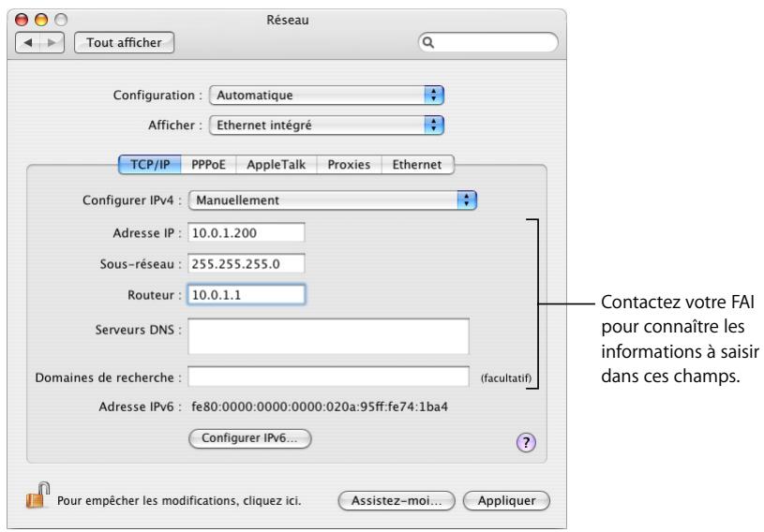Click the Appliquer button
The height and width of the screenshot is (532, 764).
(507, 500)
